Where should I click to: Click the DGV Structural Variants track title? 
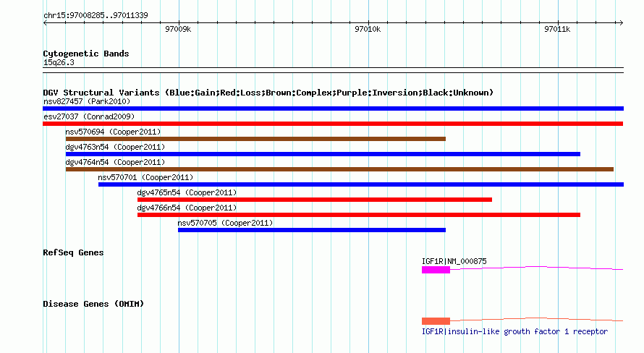click(x=268, y=93)
